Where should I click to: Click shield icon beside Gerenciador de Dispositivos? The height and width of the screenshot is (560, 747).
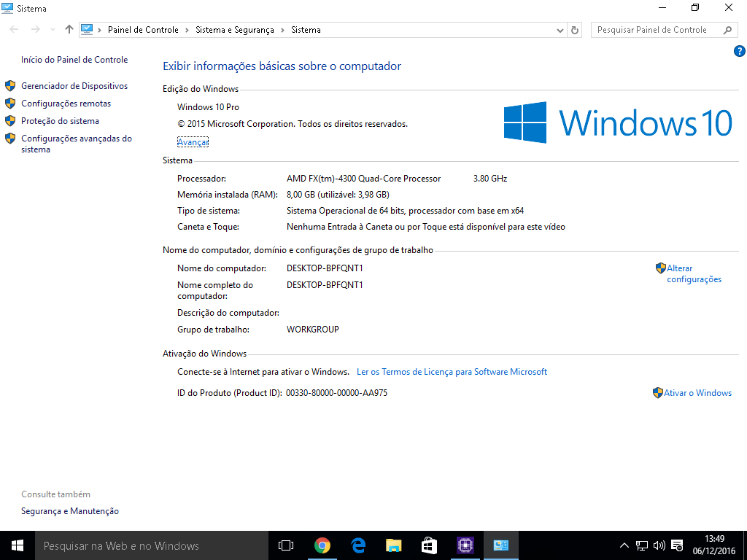pyautogui.click(x=10, y=86)
